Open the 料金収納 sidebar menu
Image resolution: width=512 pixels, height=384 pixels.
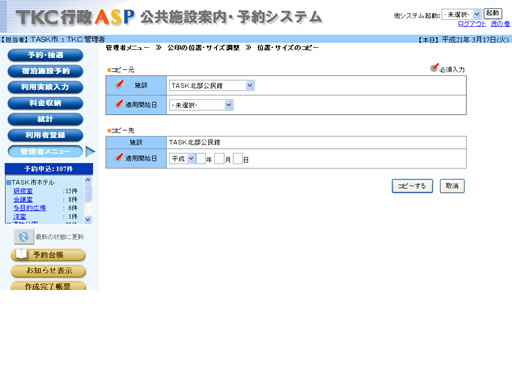[x=45, y=103]
